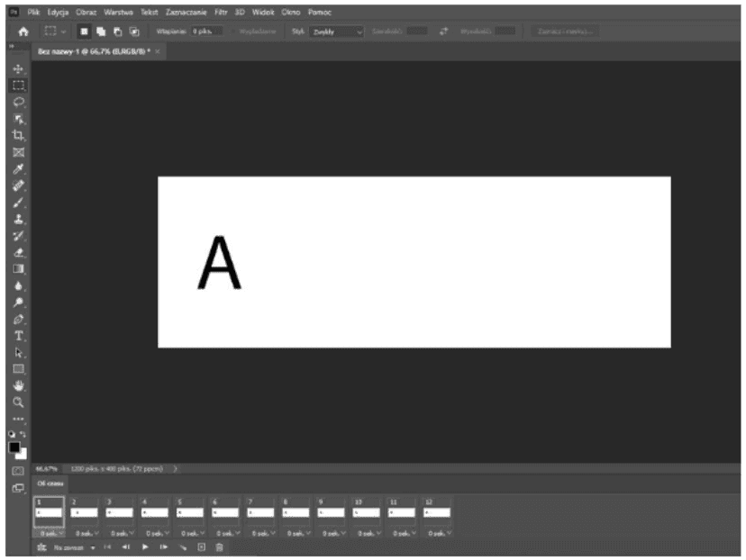Select the Brush tool
The width and height of the screenshot is (746, 560).
coord(18,203)
